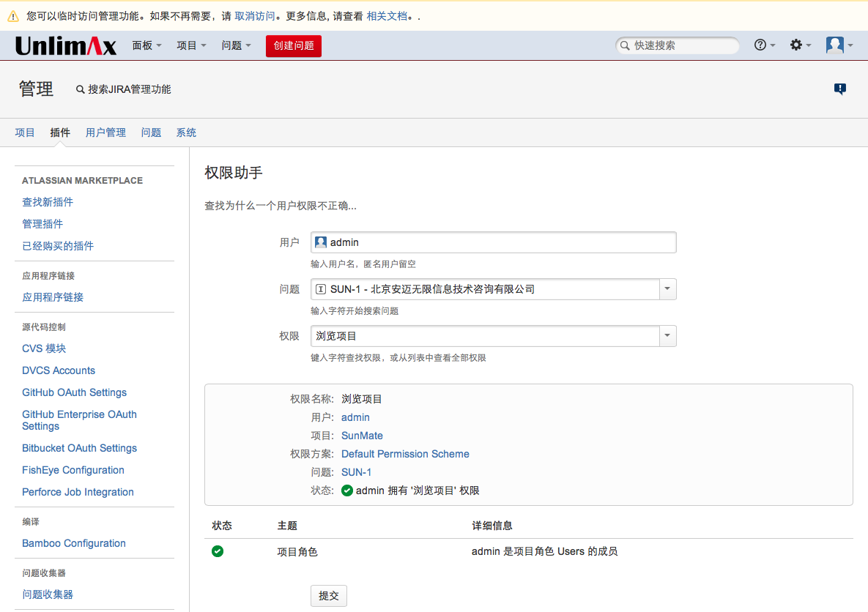
Task: Click the feedback speech bubble icon
Action: click(x=840, y=89)
